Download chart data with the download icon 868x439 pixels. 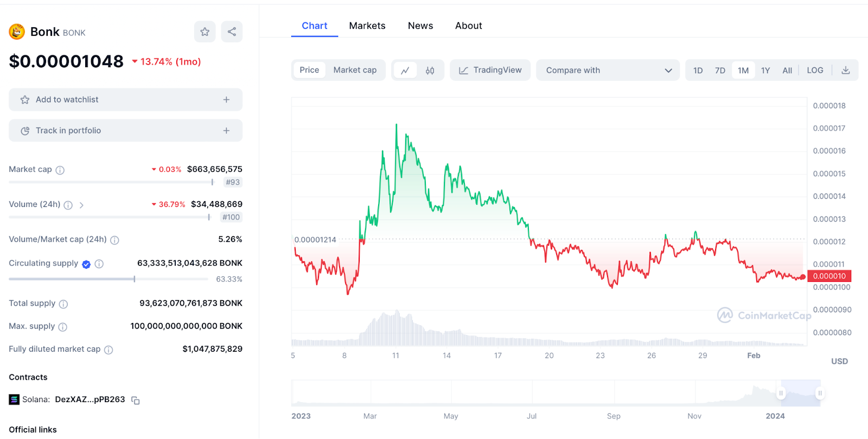click(845, 70)
